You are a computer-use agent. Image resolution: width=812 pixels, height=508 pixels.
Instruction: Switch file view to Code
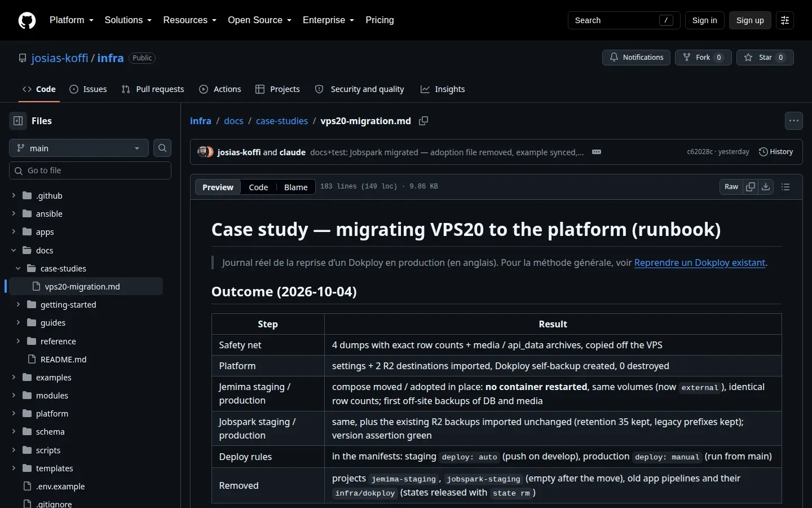[258, 187]
